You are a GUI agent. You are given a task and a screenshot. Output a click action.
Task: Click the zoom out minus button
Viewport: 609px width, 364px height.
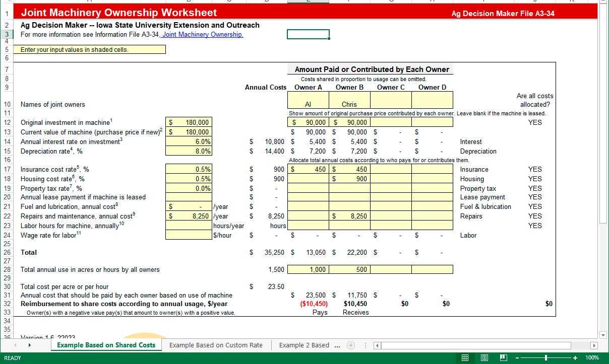click(518, 357)
